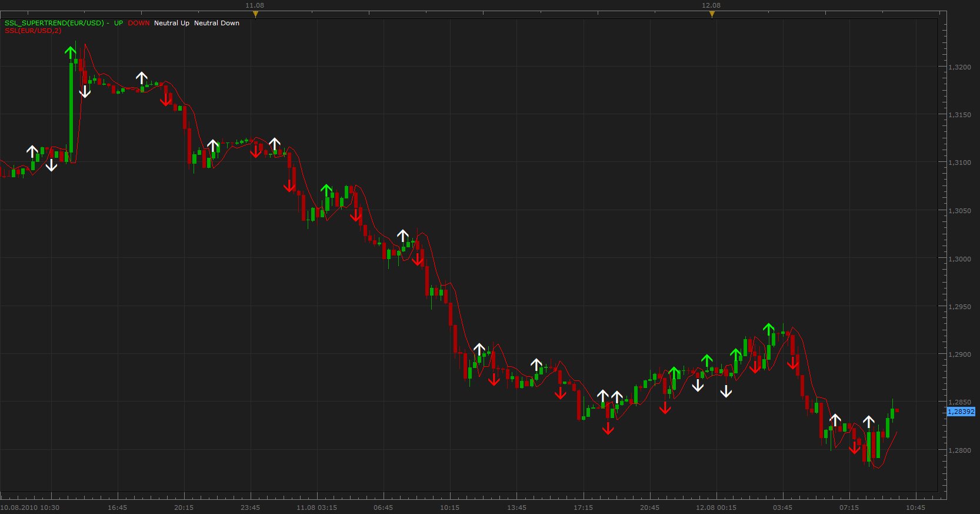The image size is (980, 514).
Task: Click the red DOWN legend label
Action: (139, 23)
